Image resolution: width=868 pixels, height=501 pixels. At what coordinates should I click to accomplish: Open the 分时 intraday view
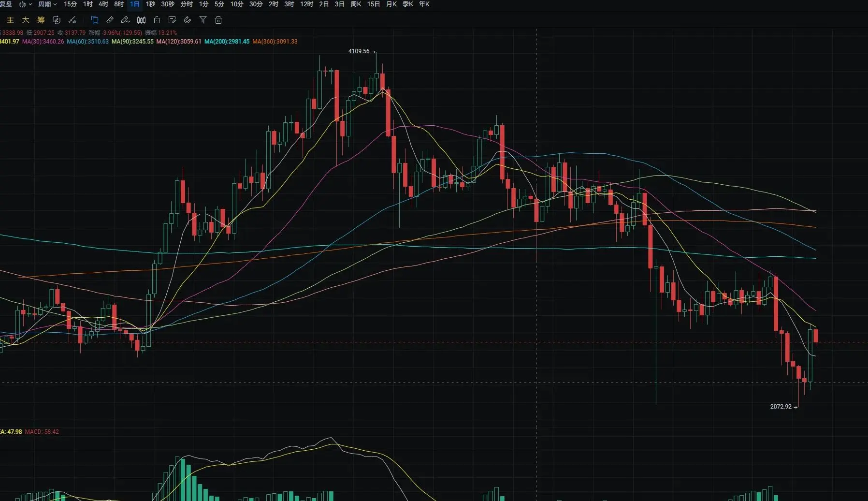click(x=187, y=4)
